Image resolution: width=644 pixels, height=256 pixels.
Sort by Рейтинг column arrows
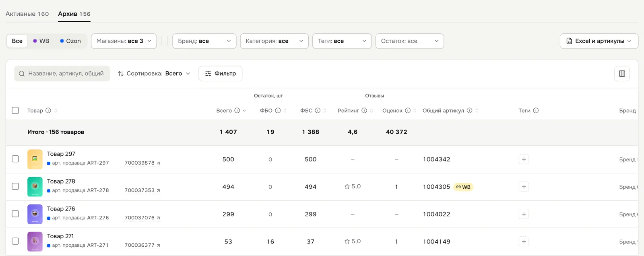click(x=372, y=111)
